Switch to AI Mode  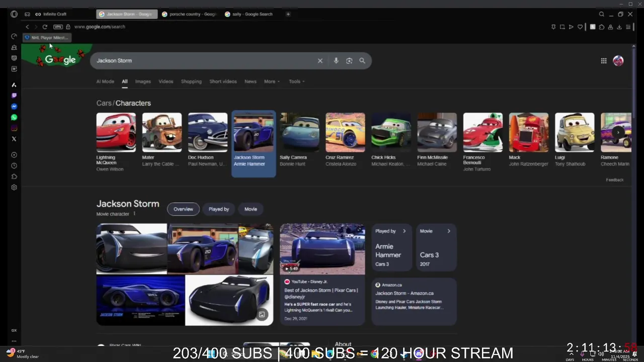click(105, 81)
